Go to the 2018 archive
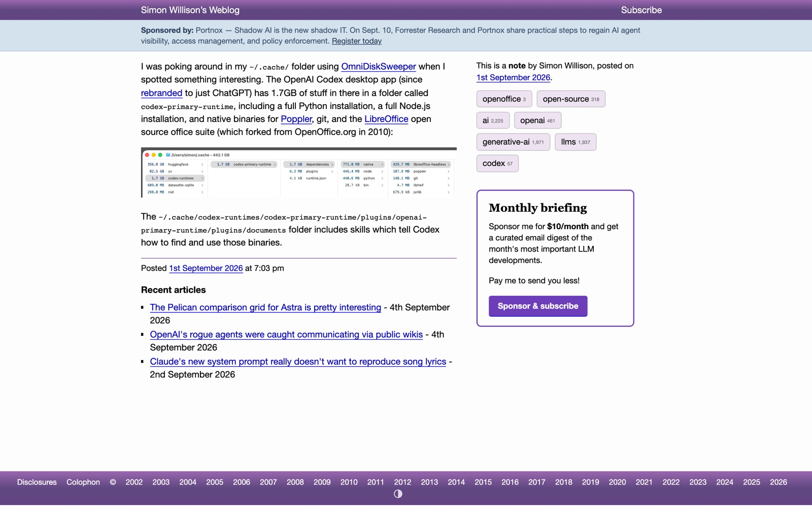 (564, 482)
